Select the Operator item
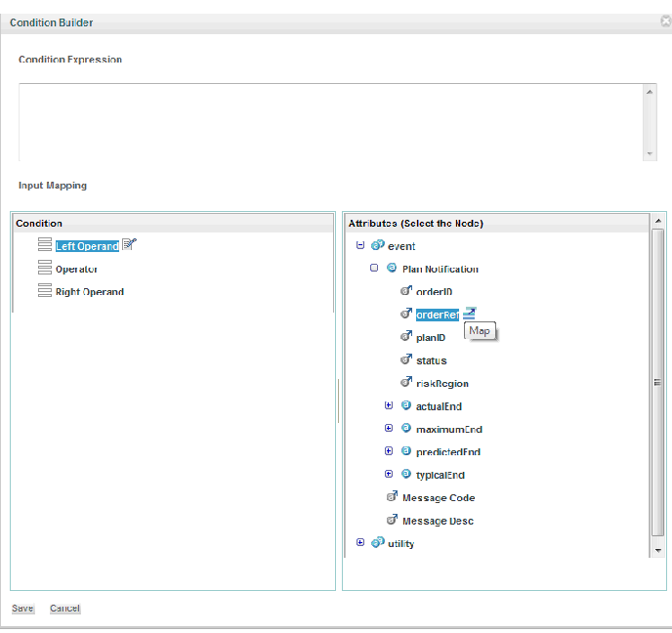The height and width of the screenshot is (633, 672). 76,270
